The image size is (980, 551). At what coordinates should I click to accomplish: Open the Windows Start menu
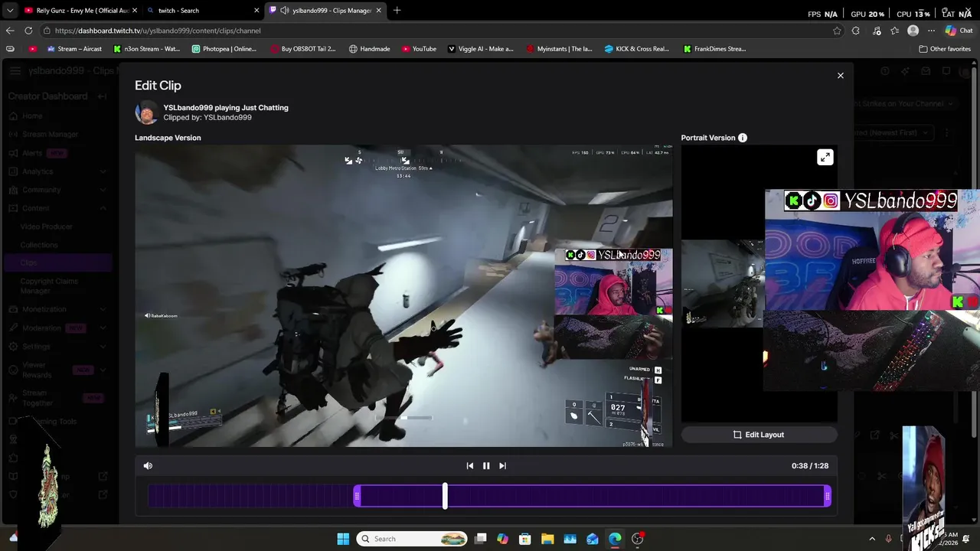coord(343,539)
